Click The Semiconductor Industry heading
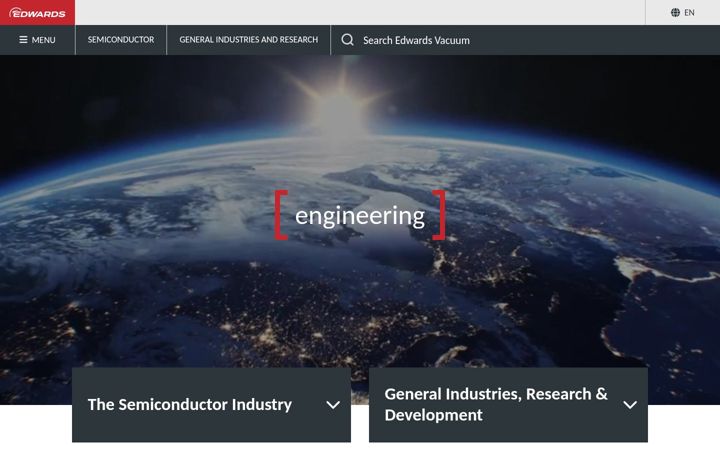 coord(190,405)
